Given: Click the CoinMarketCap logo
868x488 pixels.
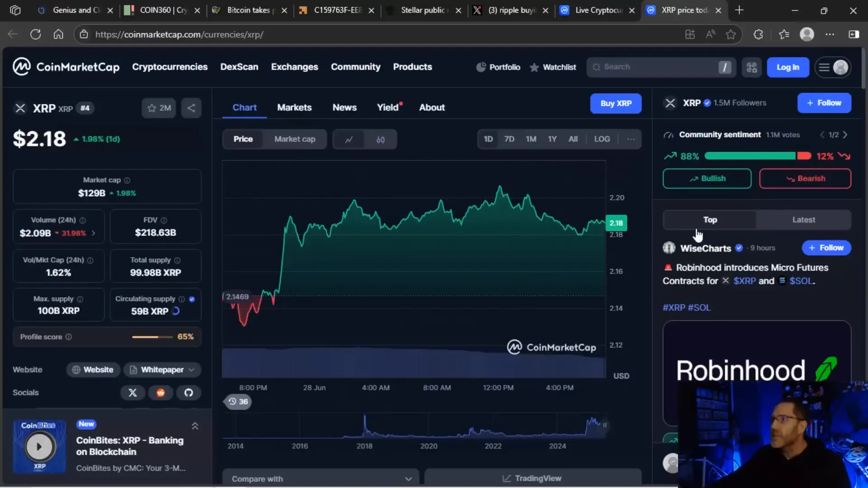Looking at the screenshot, I should (x=66, y=67).
